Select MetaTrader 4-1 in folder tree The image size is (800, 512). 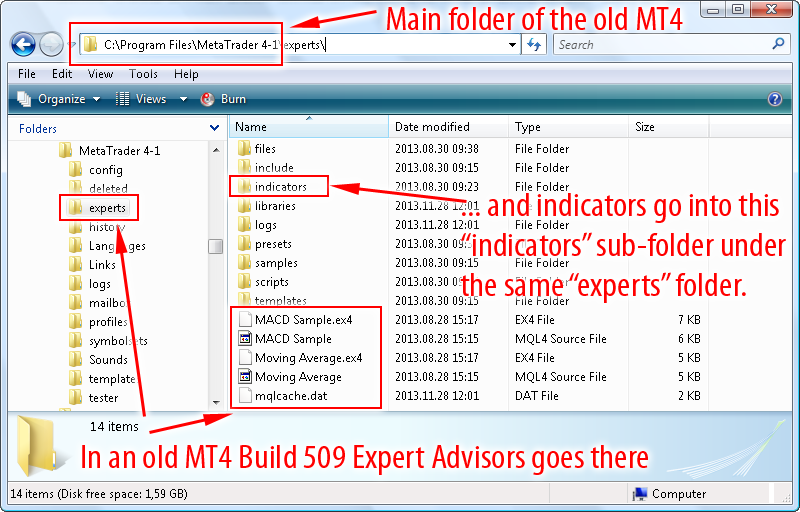click(x=119, y=150)
